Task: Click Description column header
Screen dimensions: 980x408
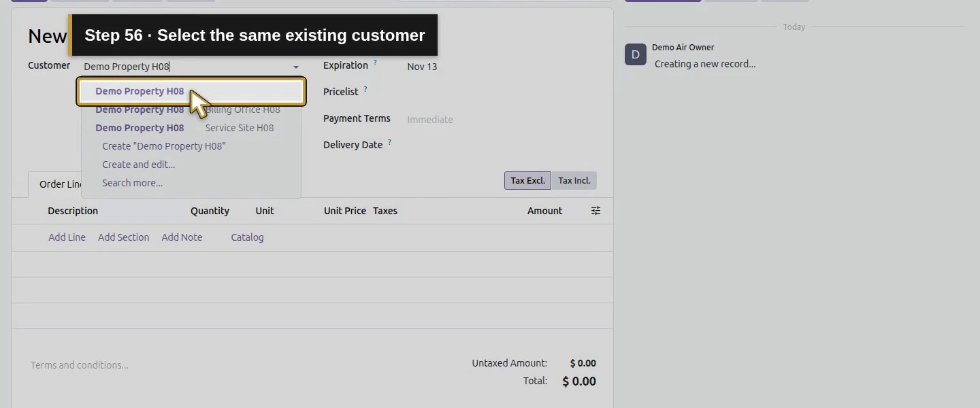Action: pos(73,211)
